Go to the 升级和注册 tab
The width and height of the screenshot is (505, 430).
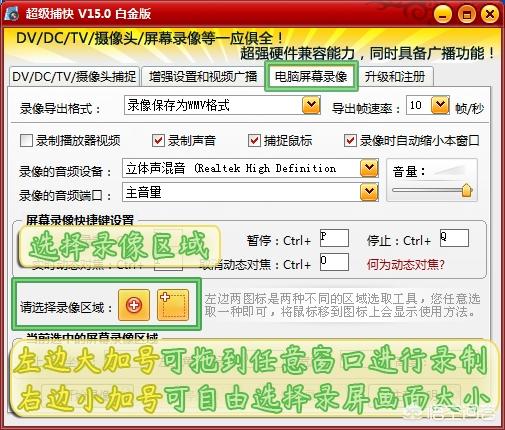(x=395, y=77)
